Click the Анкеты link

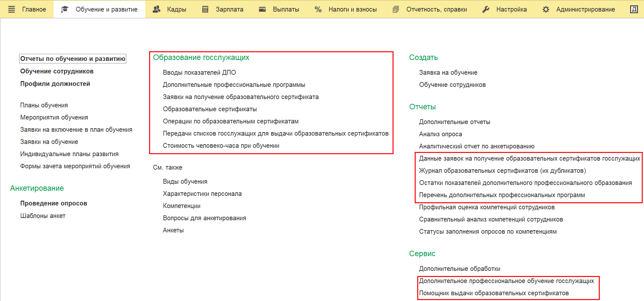tap(173, 230)
